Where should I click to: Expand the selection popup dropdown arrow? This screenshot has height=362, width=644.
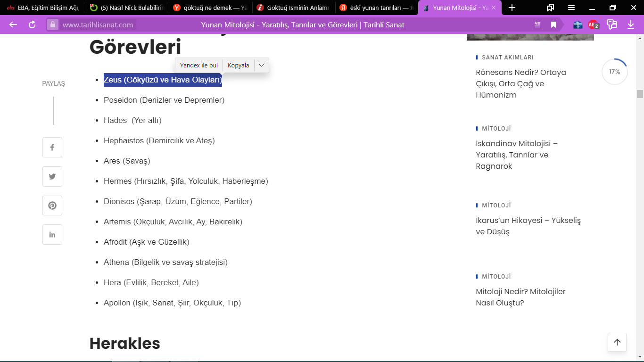coord(262,66)
